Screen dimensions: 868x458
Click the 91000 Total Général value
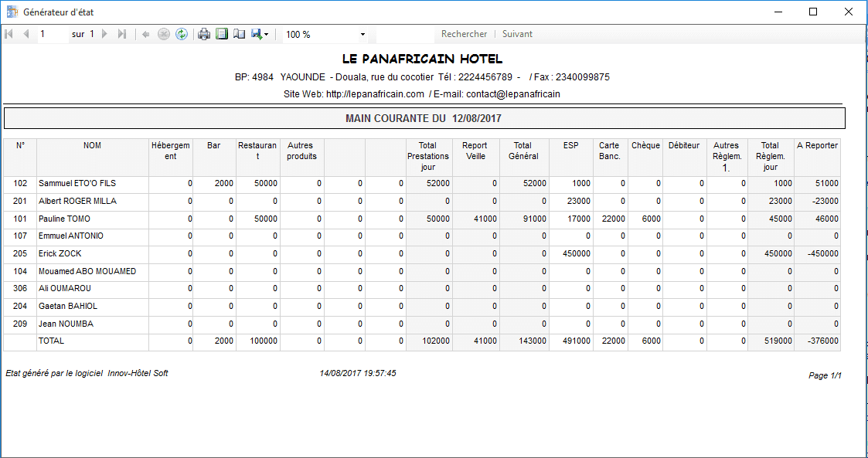point(535,219)
